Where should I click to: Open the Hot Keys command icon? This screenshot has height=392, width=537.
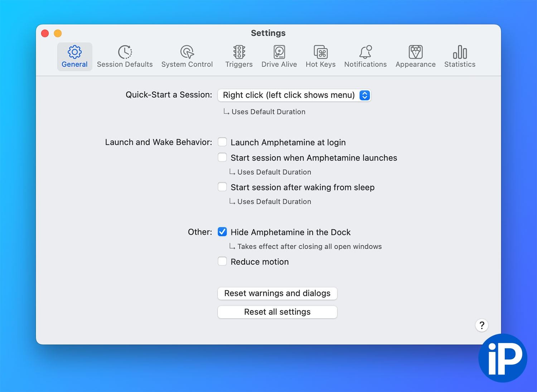(321, 52)
